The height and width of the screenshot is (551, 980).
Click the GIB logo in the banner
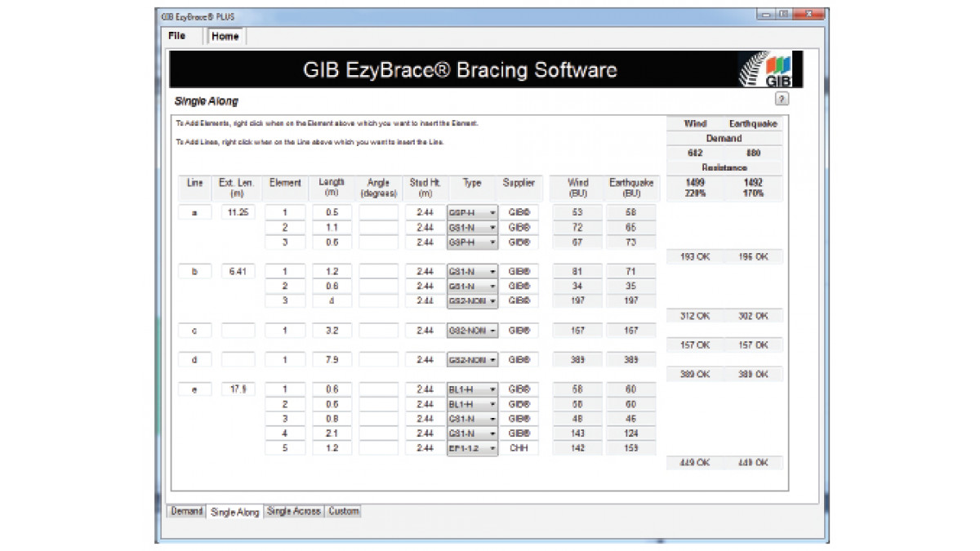coord(770,70)
